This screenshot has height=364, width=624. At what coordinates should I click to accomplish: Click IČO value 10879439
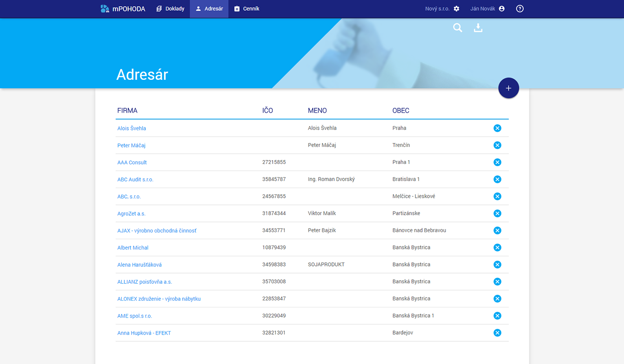tap(274, 247)
